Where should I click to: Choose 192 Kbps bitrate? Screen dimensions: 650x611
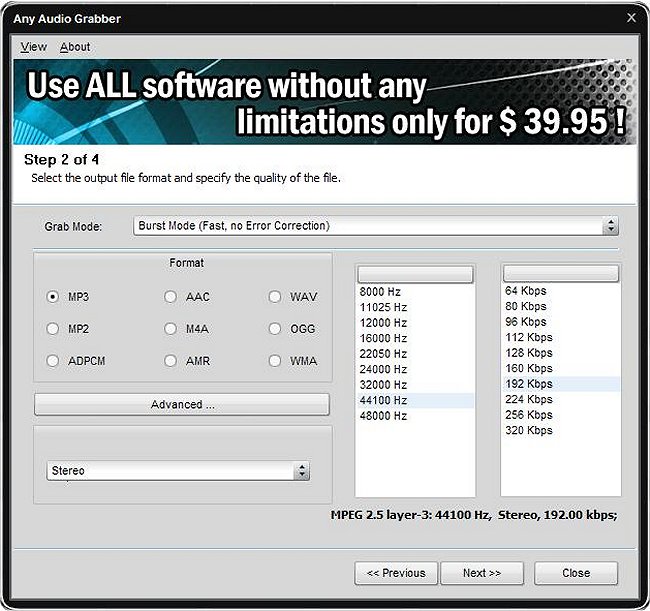pos(562,384)
